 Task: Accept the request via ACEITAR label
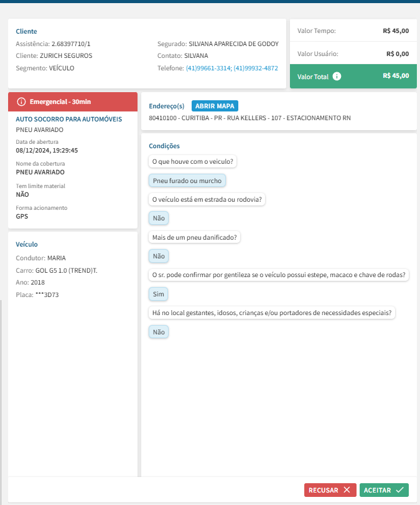378,490
